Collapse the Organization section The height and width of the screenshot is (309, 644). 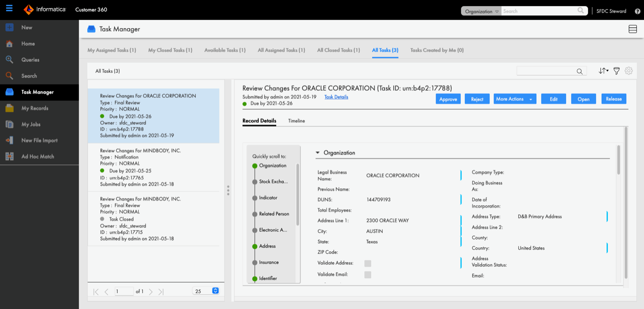(318, 153)
